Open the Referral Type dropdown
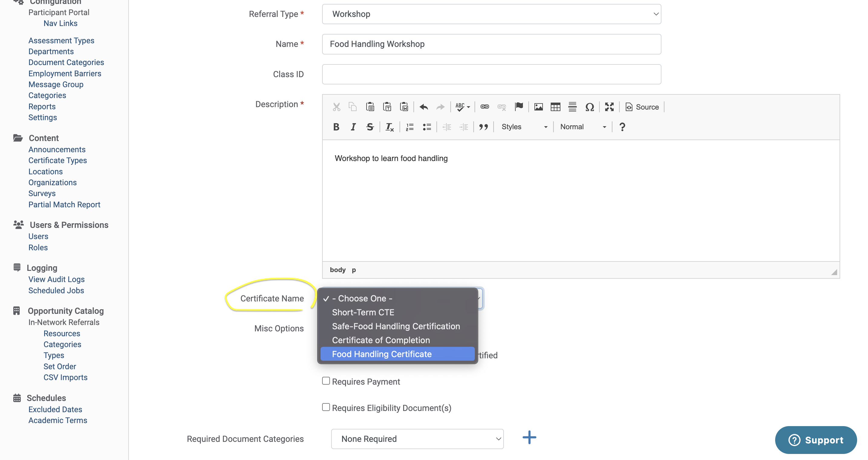This screenshot has width=868, height=460. tap(491, 14)
